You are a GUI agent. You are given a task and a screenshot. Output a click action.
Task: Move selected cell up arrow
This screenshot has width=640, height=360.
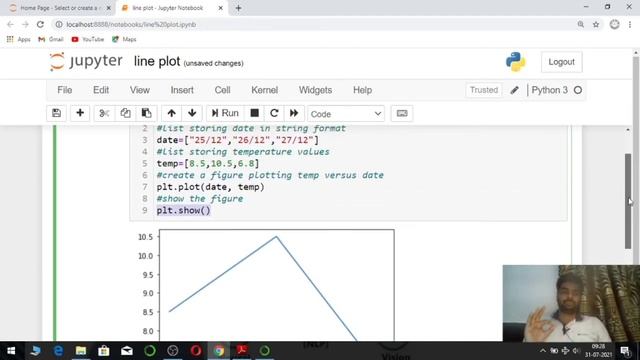click(x=171, y=113)
